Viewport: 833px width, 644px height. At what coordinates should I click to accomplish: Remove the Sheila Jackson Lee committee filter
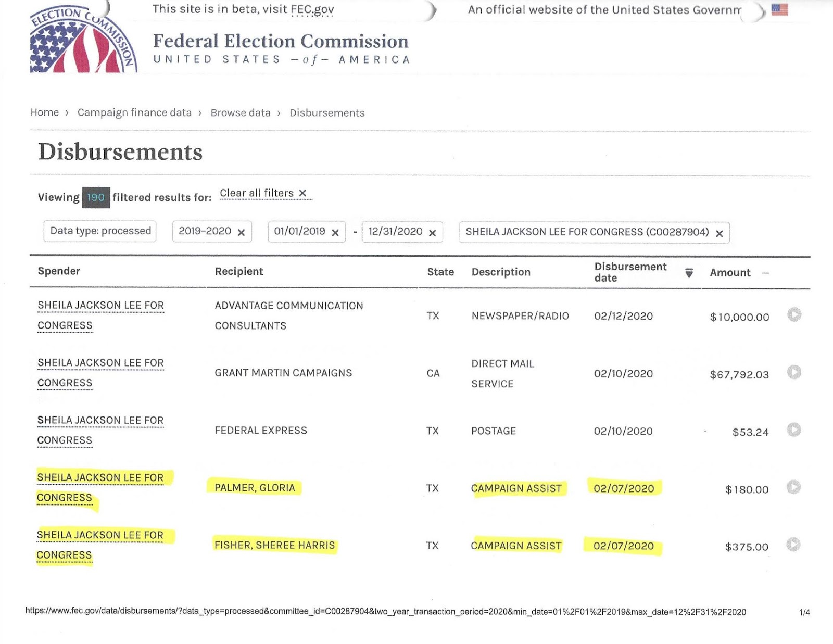point(719,233)
